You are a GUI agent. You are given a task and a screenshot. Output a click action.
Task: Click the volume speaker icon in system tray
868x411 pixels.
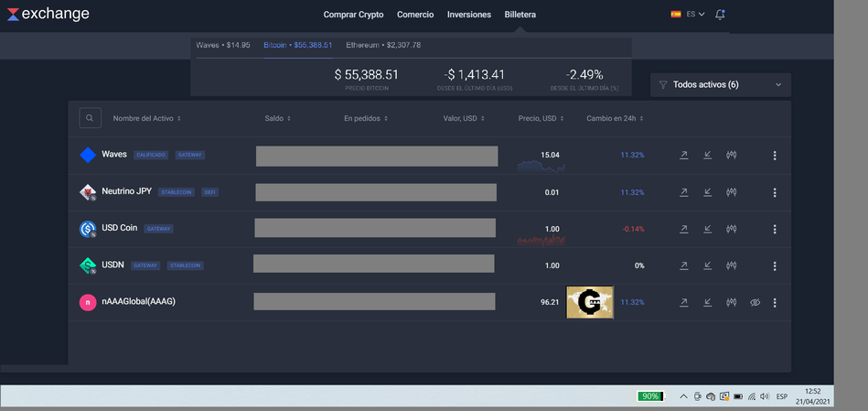pos(763,396)
